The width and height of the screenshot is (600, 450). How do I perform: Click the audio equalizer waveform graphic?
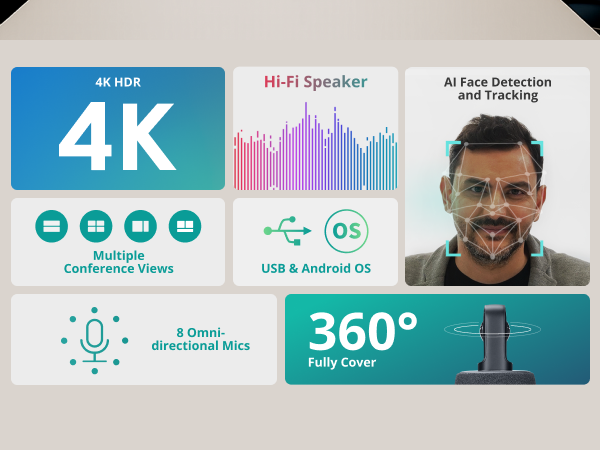click(x=315, y=148)
